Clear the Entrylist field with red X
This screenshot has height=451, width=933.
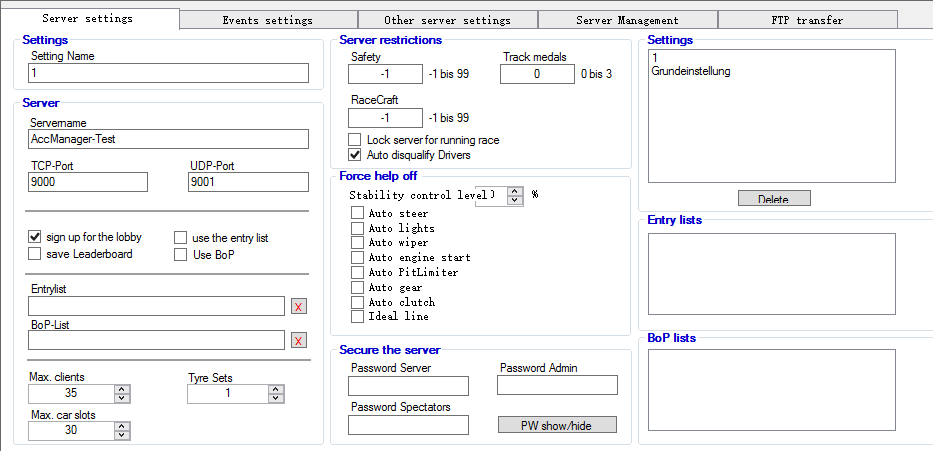coord(298,307)
